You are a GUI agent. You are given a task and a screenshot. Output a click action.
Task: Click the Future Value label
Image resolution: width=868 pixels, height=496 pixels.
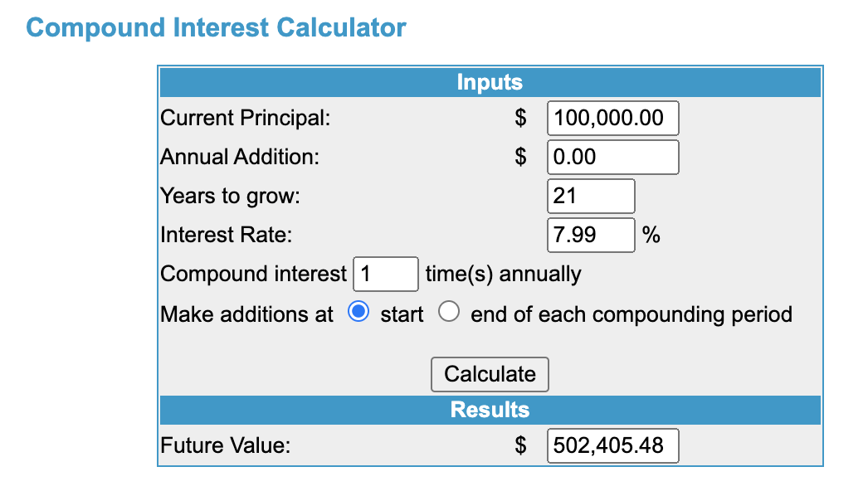[x=225, y=445]
